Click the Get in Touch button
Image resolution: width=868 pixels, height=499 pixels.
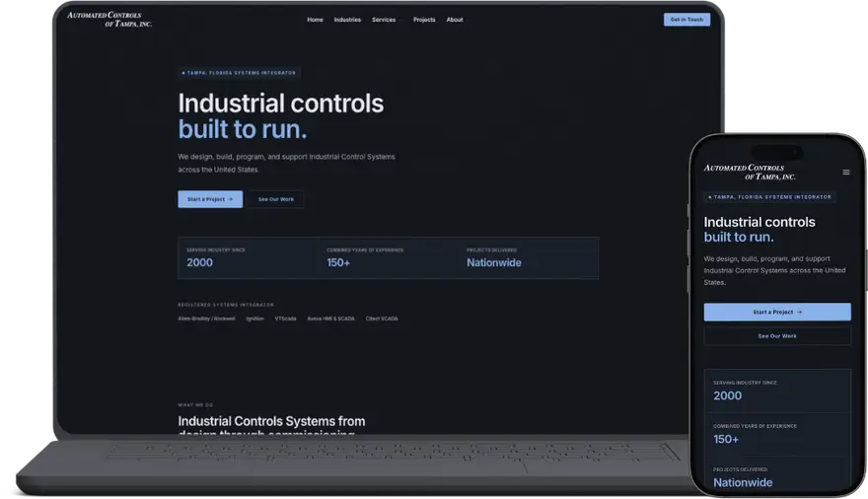(x=687, y=20)
